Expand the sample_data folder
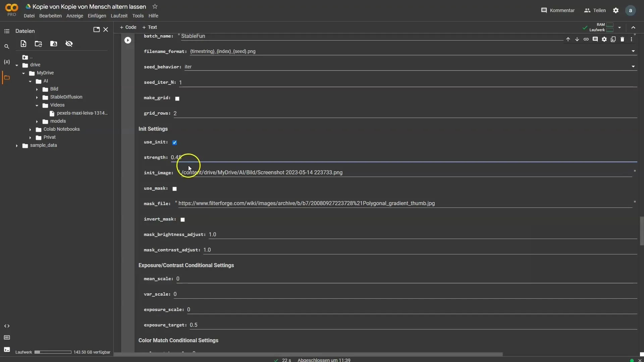This screenshot has width=644, height=362. [17, 146]
